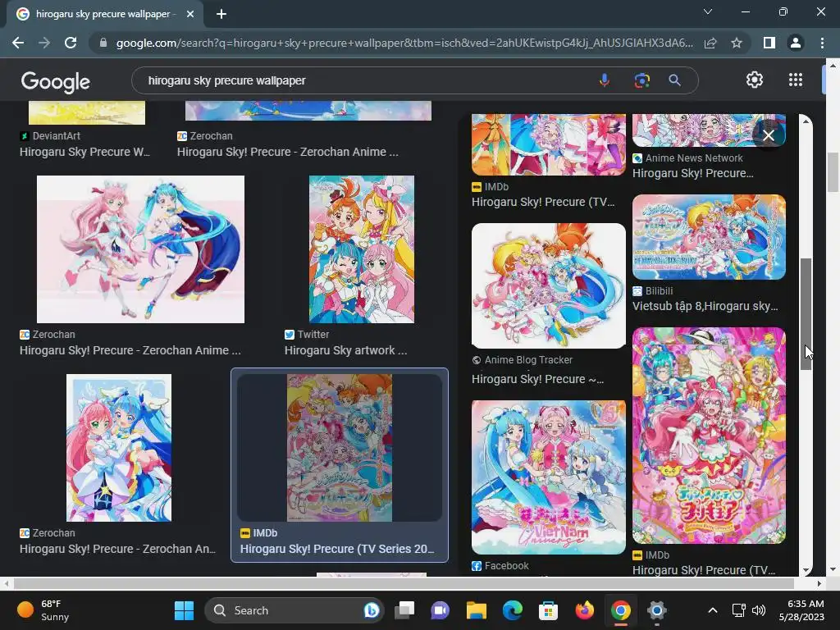Image resolution: width=840 pixels, height=630 pixels.
Task: Click the taskbar Search box
Action: 294,610
